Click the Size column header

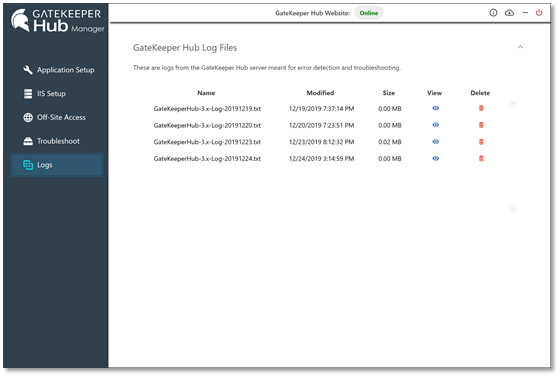[x=389, y=93]
